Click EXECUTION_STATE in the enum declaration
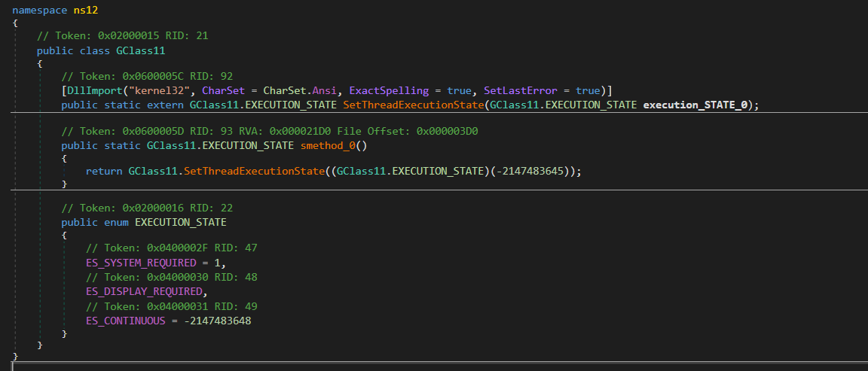 coord(180,222)
